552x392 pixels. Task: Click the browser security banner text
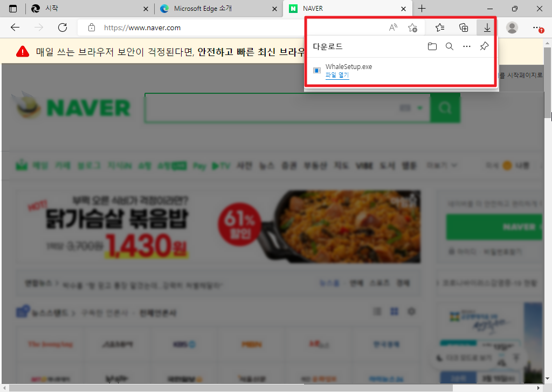pos(170,52)
